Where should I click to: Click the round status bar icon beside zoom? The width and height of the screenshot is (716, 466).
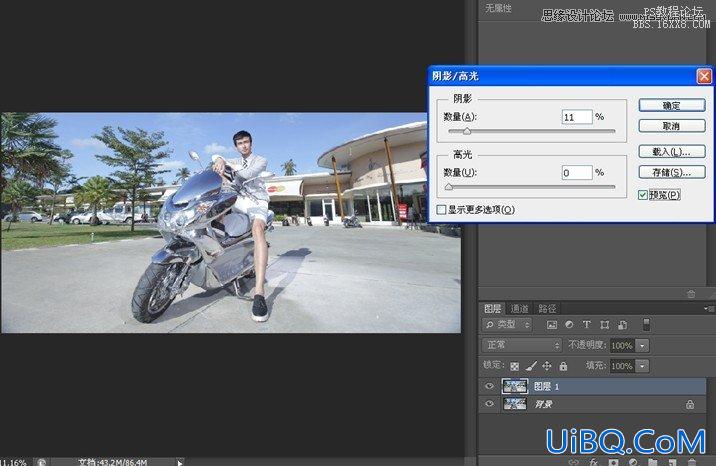[42, 462]
